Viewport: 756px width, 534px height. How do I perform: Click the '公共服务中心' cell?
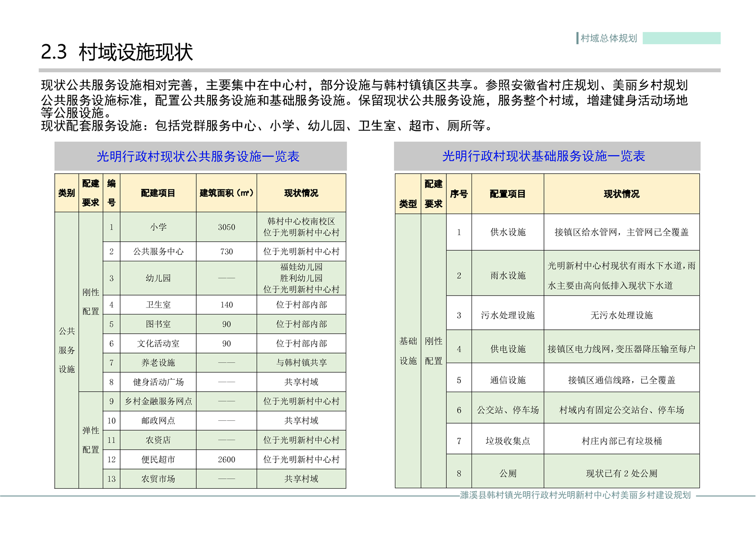158,251
